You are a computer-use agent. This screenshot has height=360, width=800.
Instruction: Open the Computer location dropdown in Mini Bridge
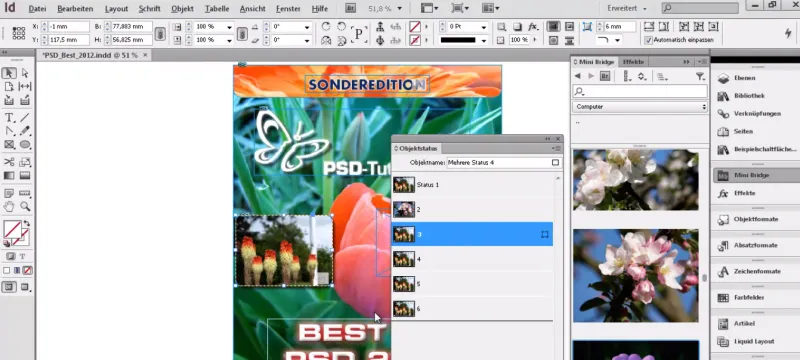coord(640,107)
